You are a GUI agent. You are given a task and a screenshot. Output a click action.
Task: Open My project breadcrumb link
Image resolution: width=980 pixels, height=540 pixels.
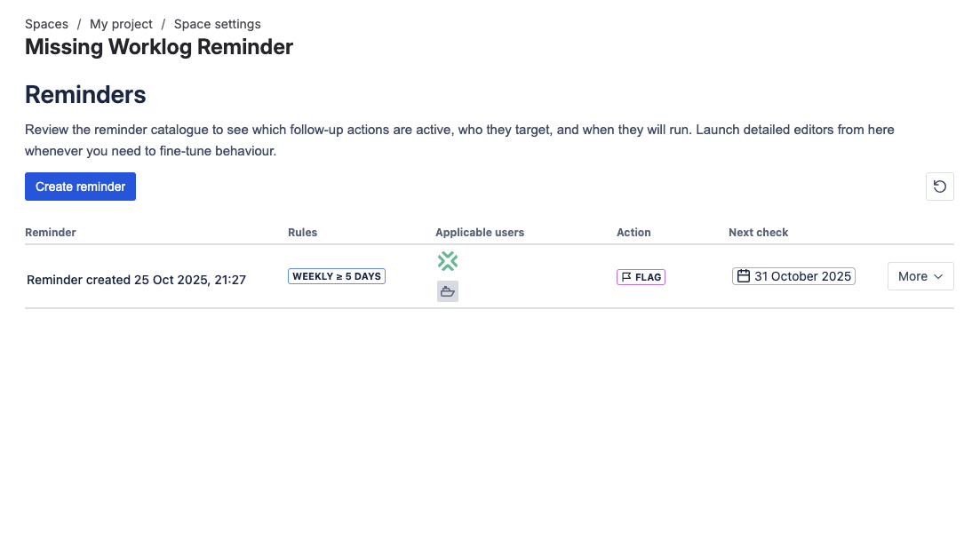(x=121, y=24)
